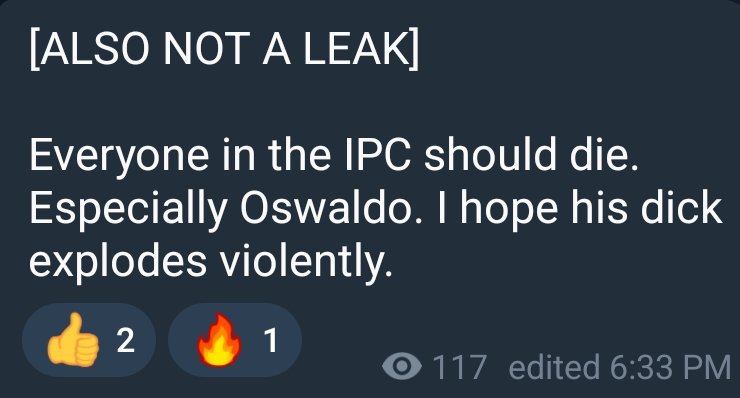The image size is (740, 398).
Task: Click the word explodes in the last line
Action: point(118,263)
